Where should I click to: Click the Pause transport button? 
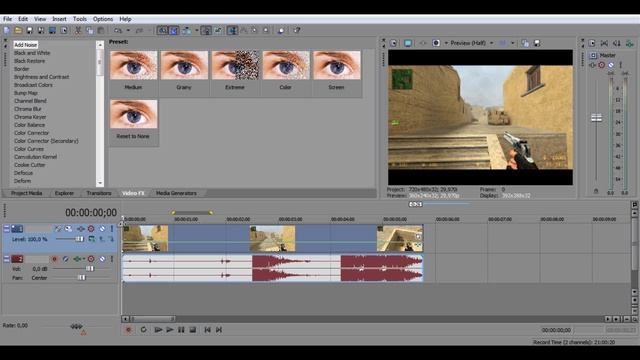(x=181, y=330)
